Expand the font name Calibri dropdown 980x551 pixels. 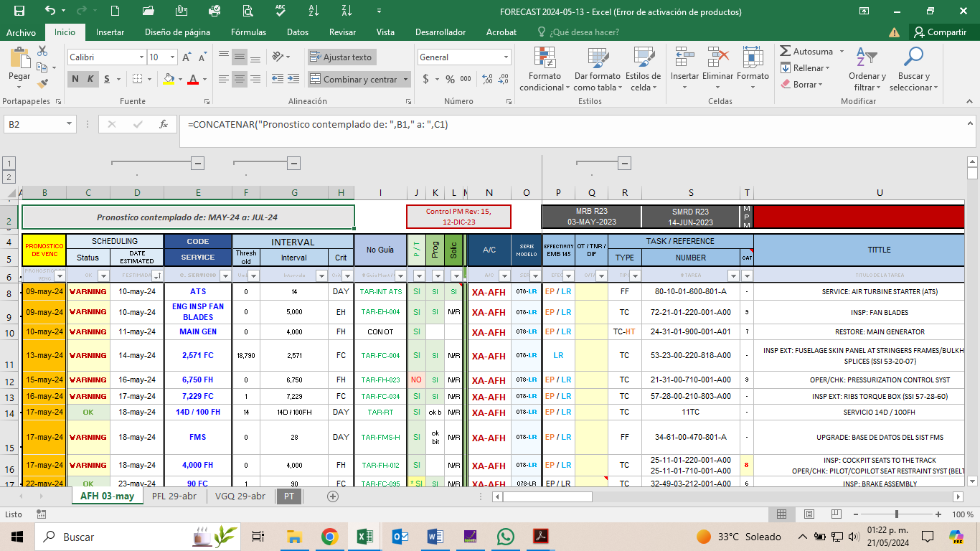click(x=141, y=57)
